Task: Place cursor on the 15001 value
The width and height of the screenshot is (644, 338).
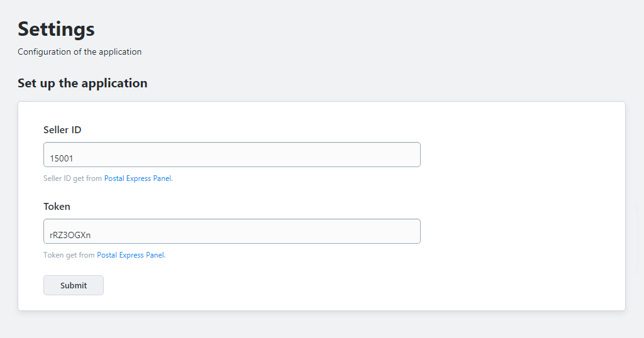Action: click(x=62, y=158)
